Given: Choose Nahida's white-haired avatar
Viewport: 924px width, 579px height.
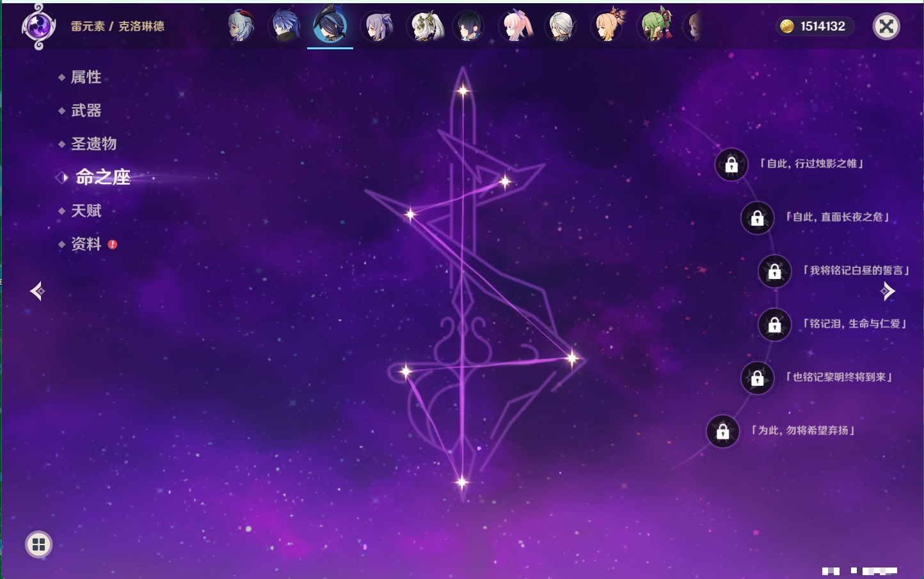Looking at the screenshot, I should click(x=424, y=27).
